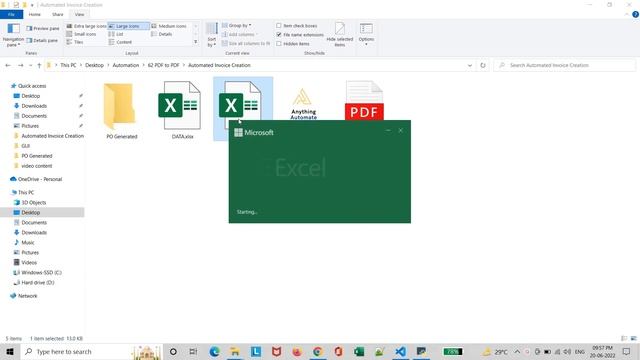Select Extra large icons layout
Viewport: 640px width, 360px height.
(x=86, y=26)
